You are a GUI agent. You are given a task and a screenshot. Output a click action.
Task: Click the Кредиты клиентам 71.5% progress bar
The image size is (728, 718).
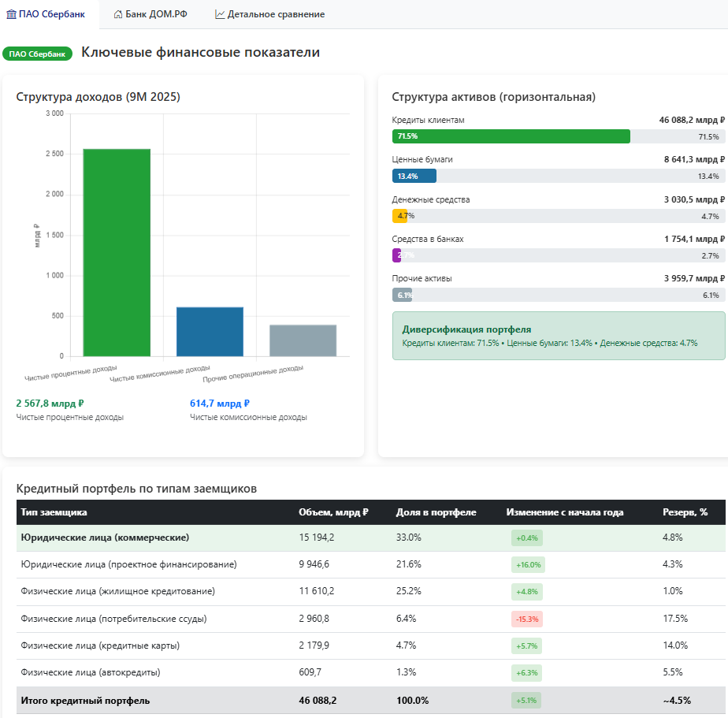click(x=511, y=136)
